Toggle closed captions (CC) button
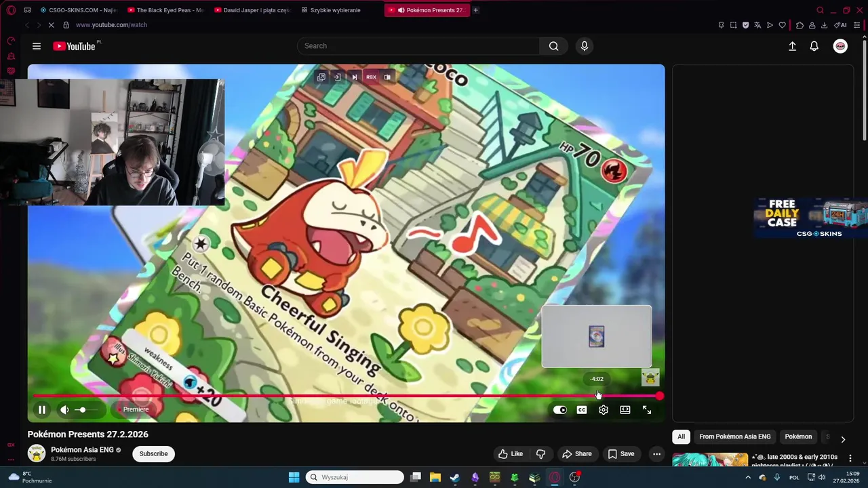Viewport: 868px width, 488px height. pos(582,409)
